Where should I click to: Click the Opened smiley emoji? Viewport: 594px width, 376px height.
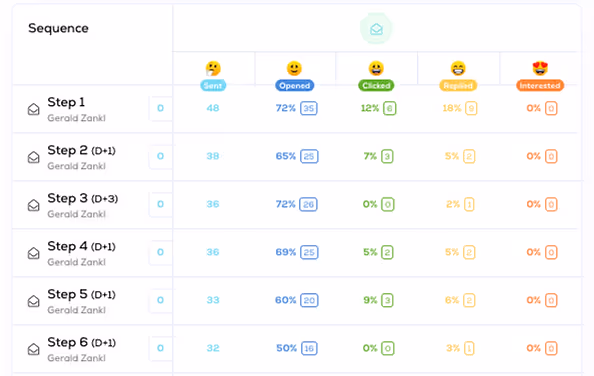point(294,69)
